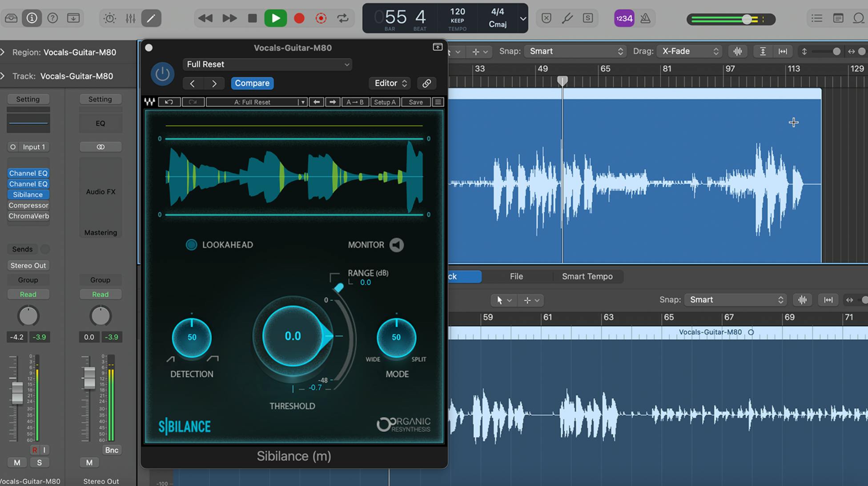Click the Waves redo arrow
868x486 pixels.
coord(193,102)
